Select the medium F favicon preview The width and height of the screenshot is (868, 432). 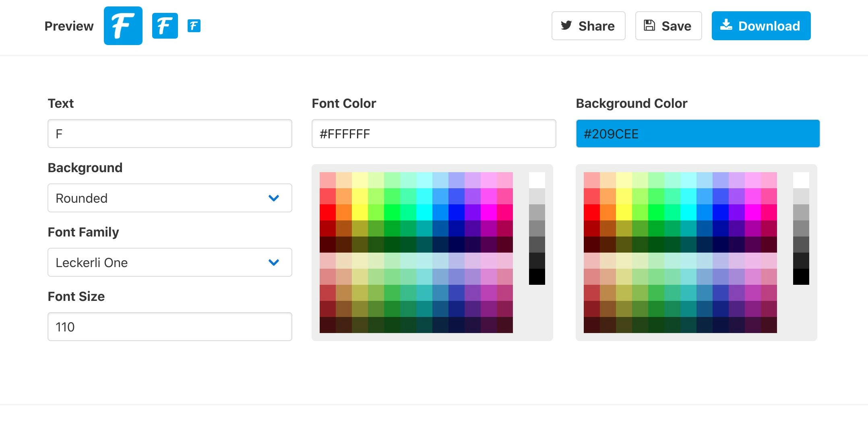(x=165, y=25)
